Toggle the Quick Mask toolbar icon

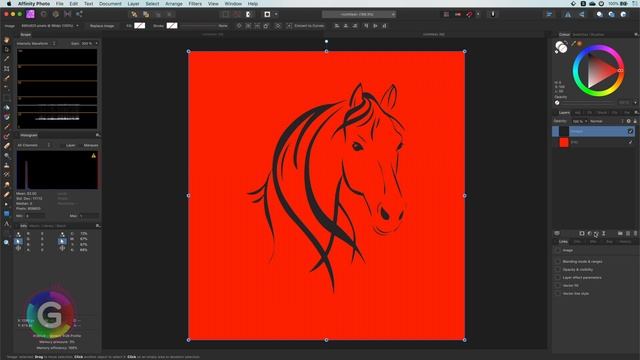267,14
